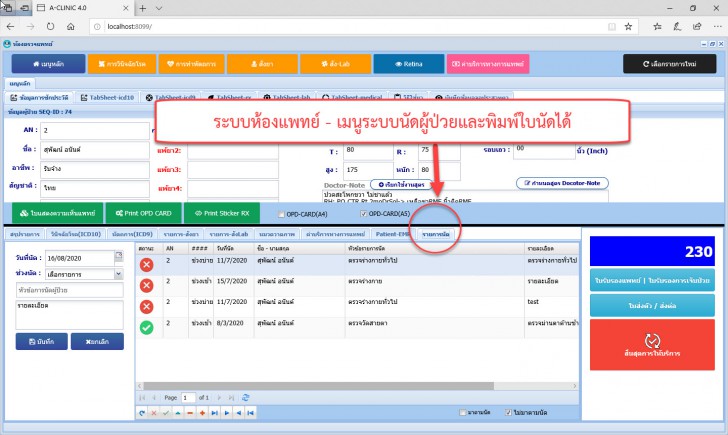
Task: Click the Print OPD CARD button
Action: [143, 213]
